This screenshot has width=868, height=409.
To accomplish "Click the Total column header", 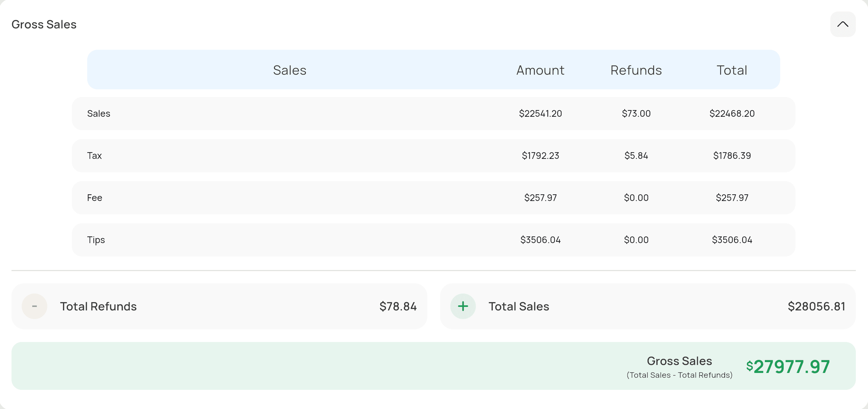I will pos(732,70).
